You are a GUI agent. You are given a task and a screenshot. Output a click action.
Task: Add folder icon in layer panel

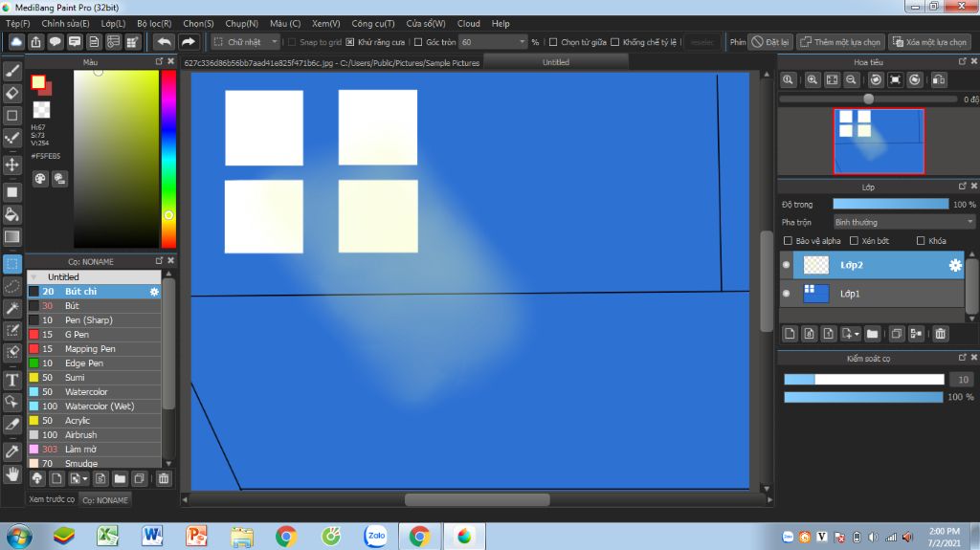click(x=873, y=334)
